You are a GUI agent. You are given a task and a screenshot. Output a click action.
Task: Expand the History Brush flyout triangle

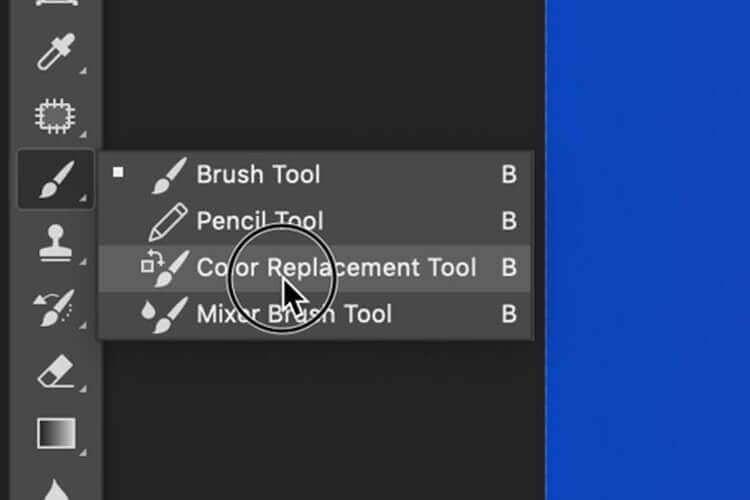84,325
